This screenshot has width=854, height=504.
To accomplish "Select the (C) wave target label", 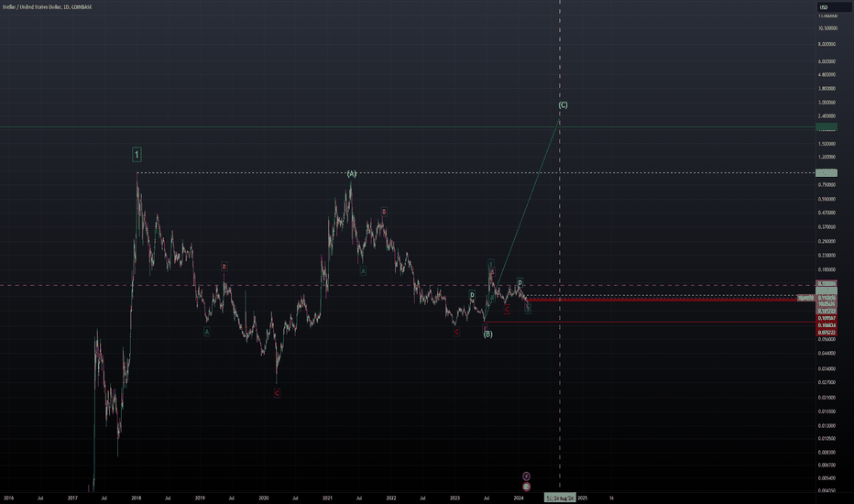I will pyautogui.click(x=564, y=104).
